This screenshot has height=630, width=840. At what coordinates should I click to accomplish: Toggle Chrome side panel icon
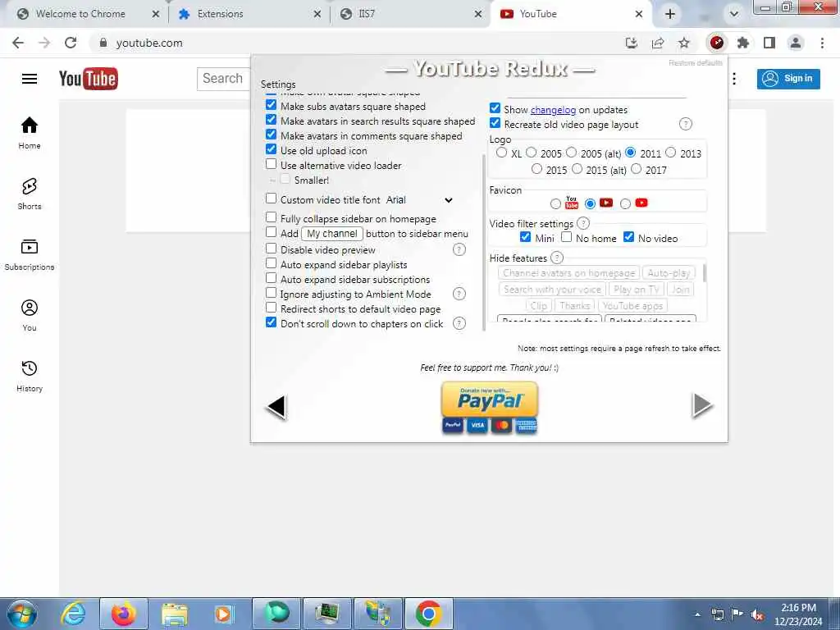point(769,43)
